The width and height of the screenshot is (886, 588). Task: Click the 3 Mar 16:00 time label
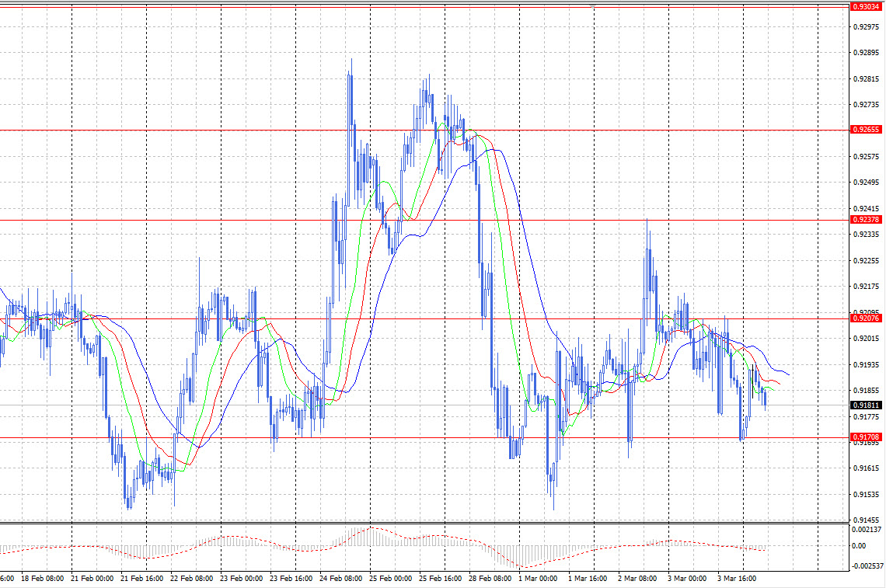tap(737, 579)
